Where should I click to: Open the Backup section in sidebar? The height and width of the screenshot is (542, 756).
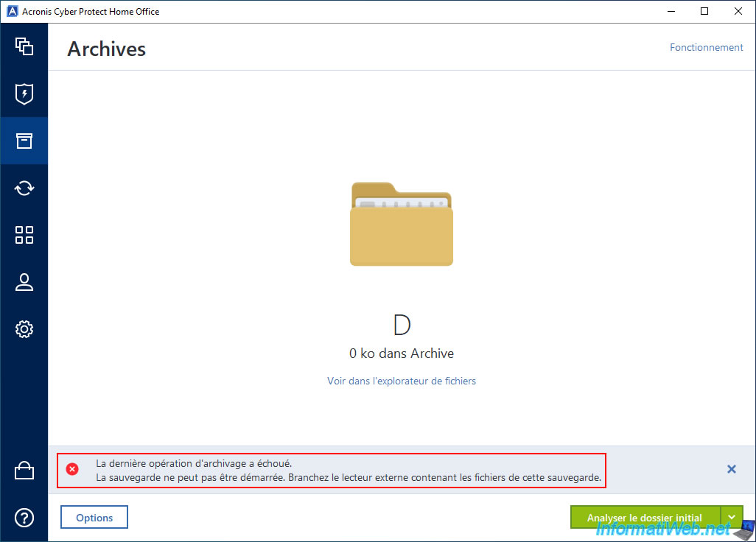(x=24, y=46)
